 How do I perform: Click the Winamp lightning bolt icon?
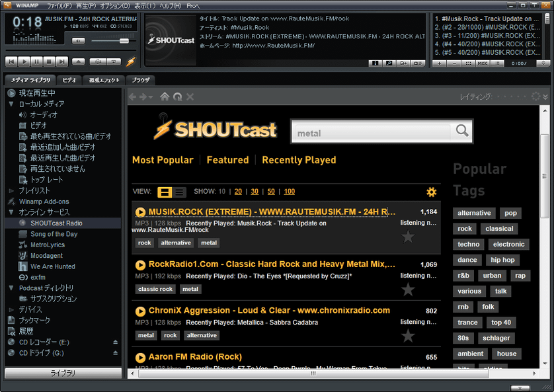[x=131, y=61]
